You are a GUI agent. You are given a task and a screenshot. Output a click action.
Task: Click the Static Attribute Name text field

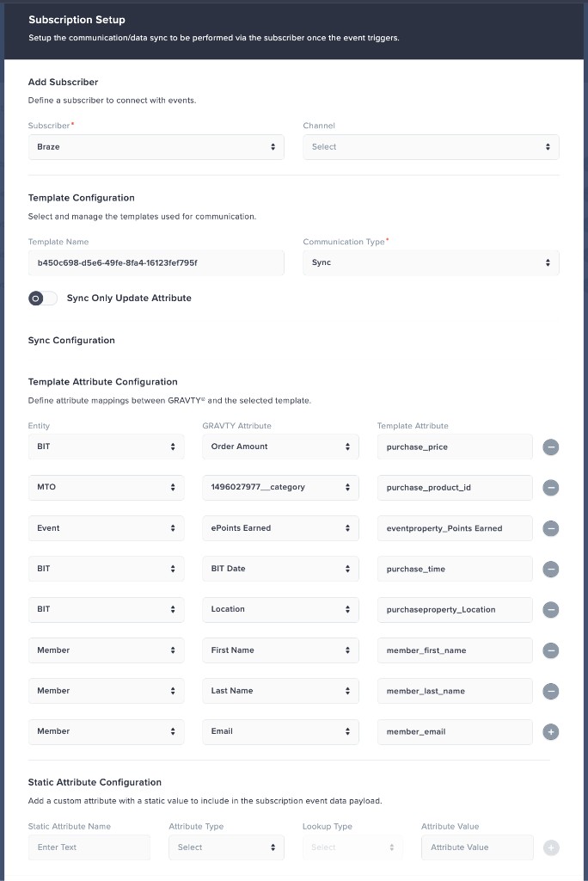coord(89,847)
